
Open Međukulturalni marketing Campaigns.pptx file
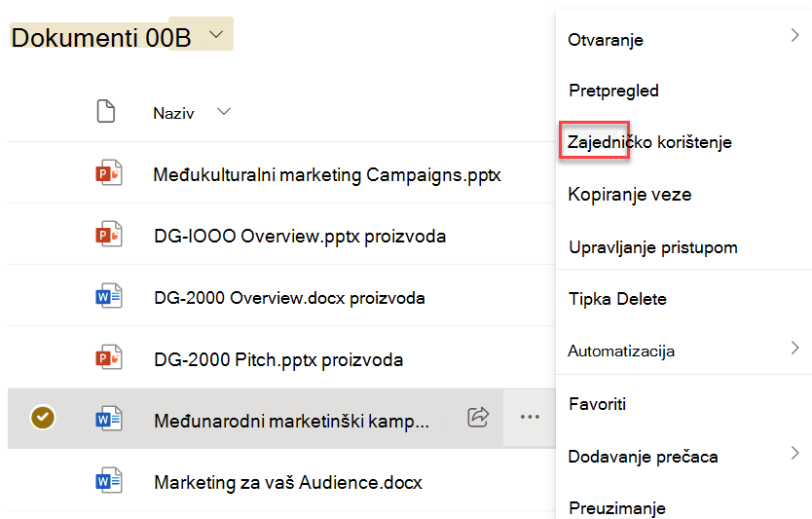pyautogui.click(x=327, y=175)
